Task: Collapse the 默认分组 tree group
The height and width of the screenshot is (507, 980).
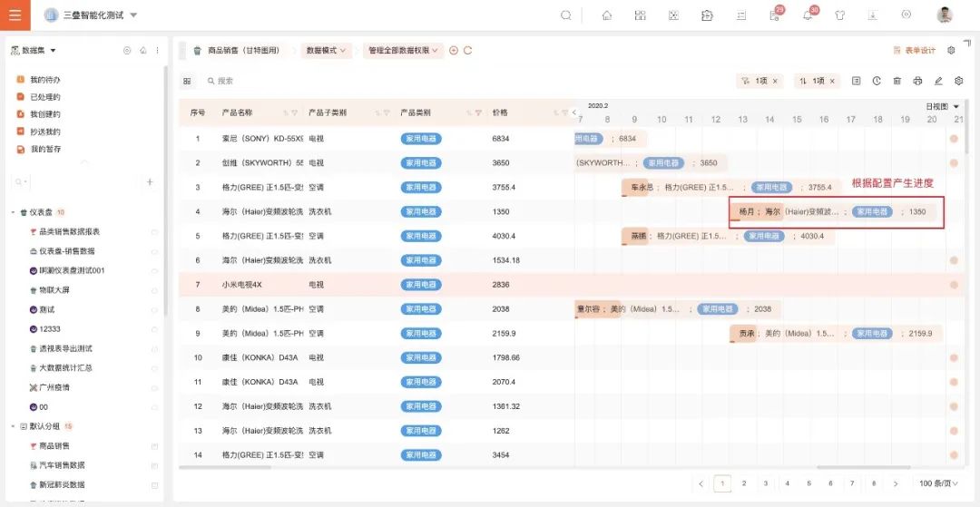Action: coord(13,426)
